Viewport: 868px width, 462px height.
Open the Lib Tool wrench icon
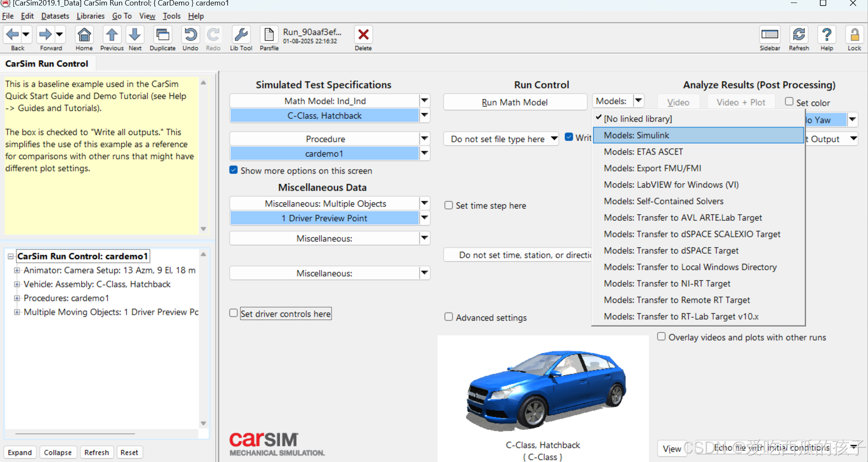(241, 35)
